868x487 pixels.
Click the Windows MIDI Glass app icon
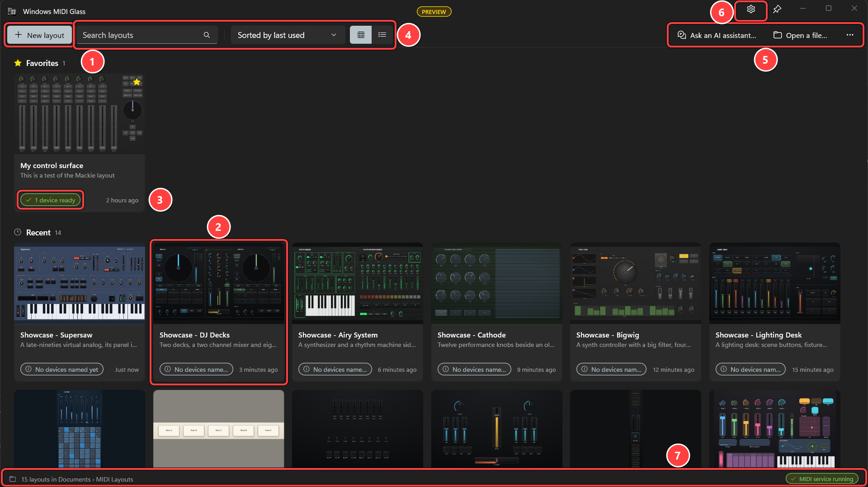pos(12,11)
